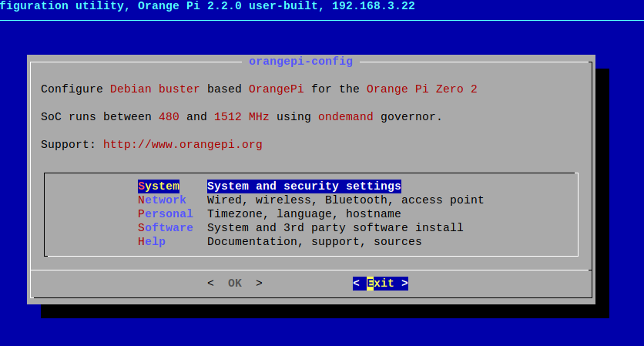Open the Software menu entry

(165, 227)
